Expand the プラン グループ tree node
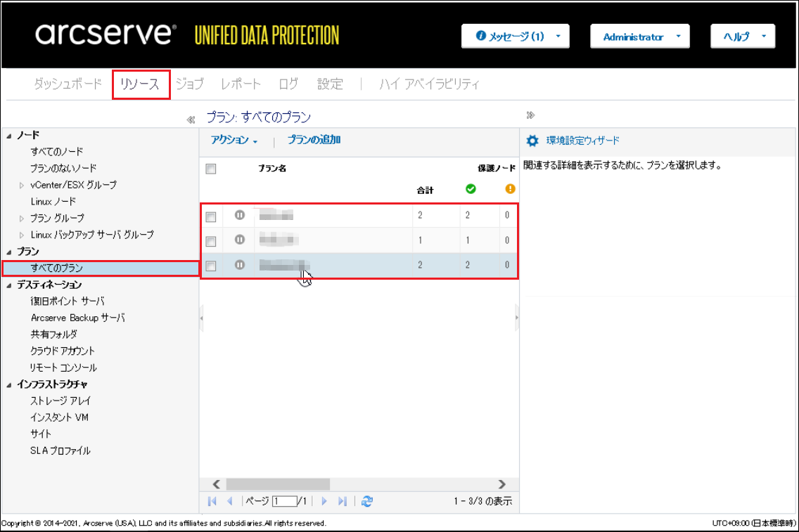799x532 pixels. [21, 219]
